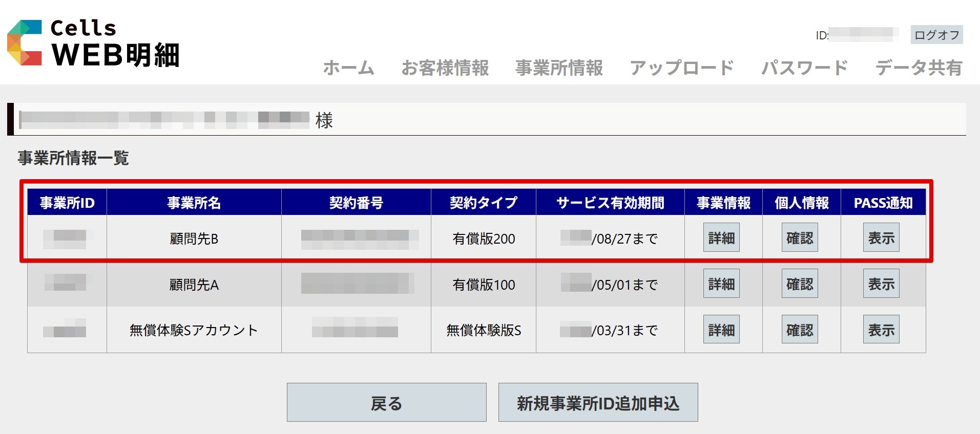View 詳細 for 無償体験Sアカウント
Screen dimensions: 980x434
721,330
